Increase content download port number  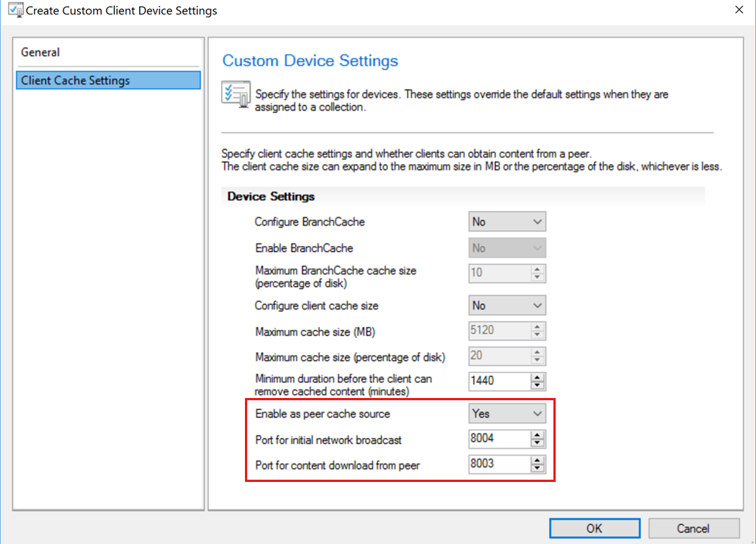click(x=537, y=460)
